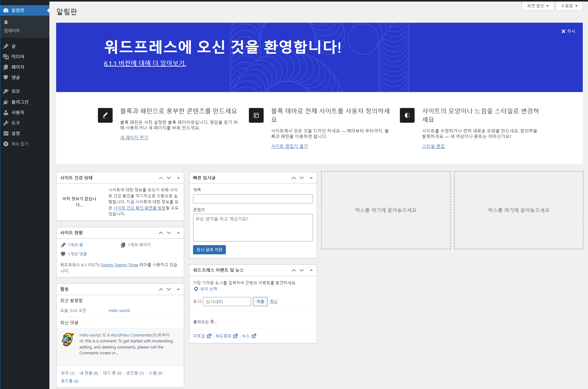Move 활동 widget down arrow

169,289
